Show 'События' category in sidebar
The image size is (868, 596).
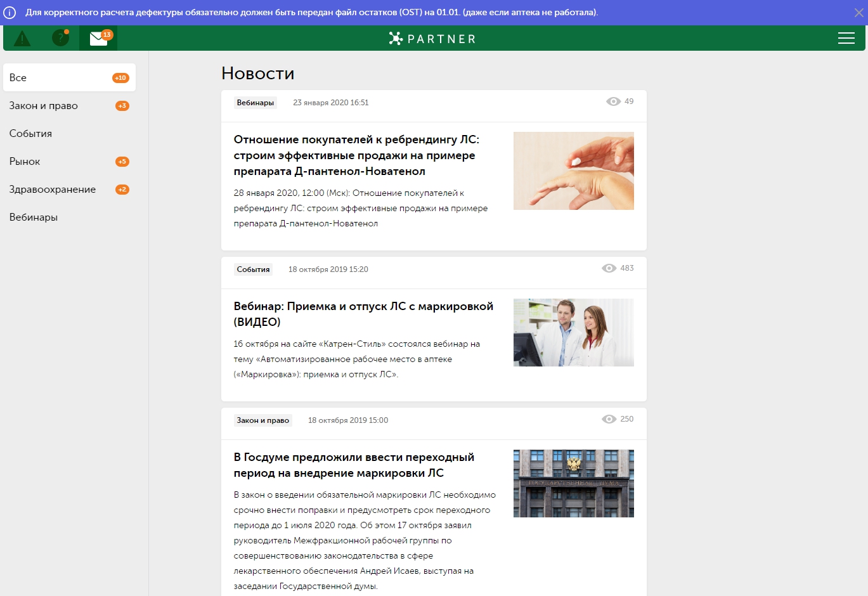click(x=30, y=134)
